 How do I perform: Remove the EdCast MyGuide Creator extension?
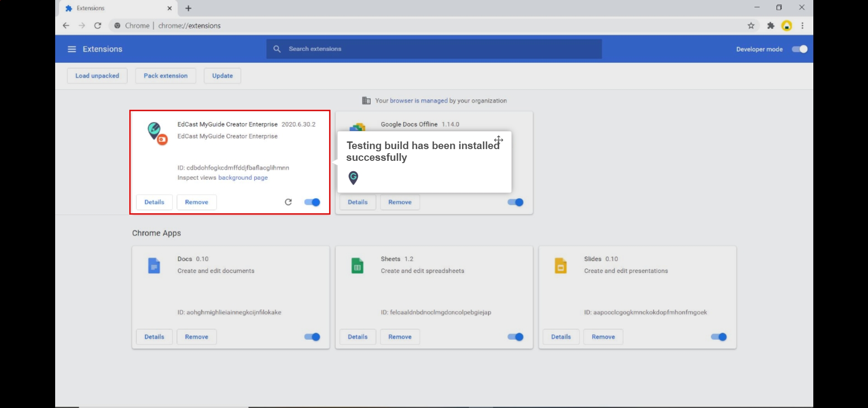tap(197, 202)
